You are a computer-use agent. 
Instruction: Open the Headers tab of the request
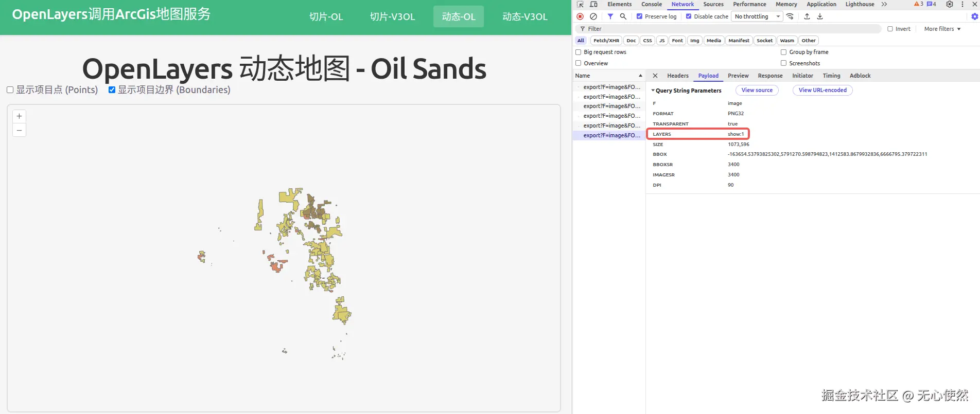678,76
